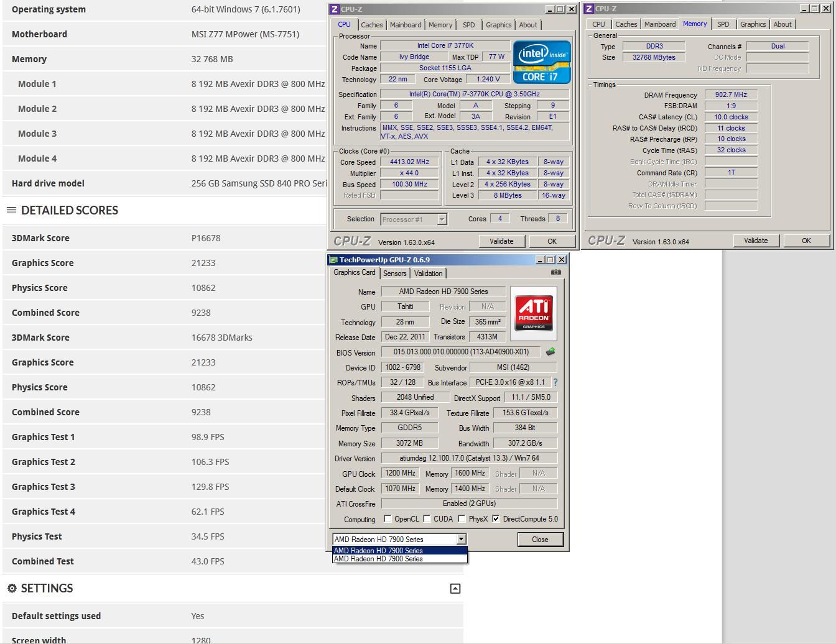Click Validate button in left CPU-Z window

click(501, 241)
